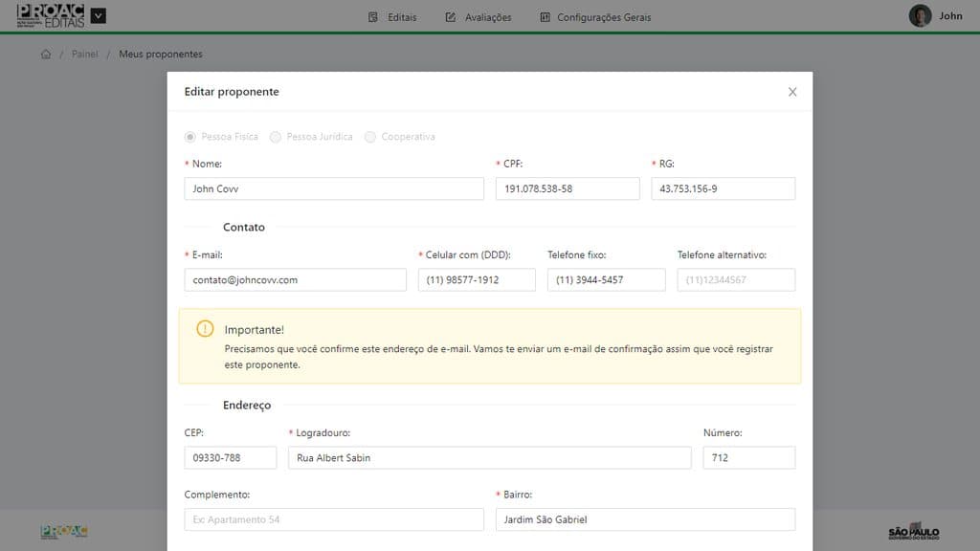Select the Pessoa Jurídica radio button
The width and height of the screenshot is (980, 551).
[275, 137]
